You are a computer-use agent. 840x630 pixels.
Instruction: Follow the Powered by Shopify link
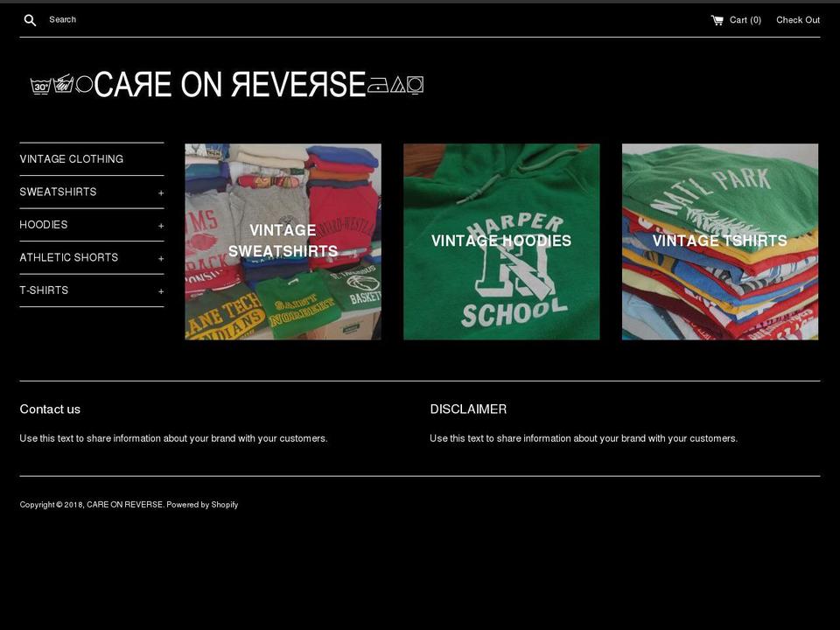pos(202,505)
